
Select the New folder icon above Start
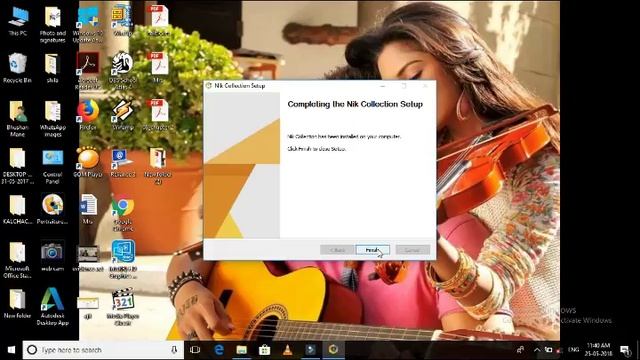18,304
